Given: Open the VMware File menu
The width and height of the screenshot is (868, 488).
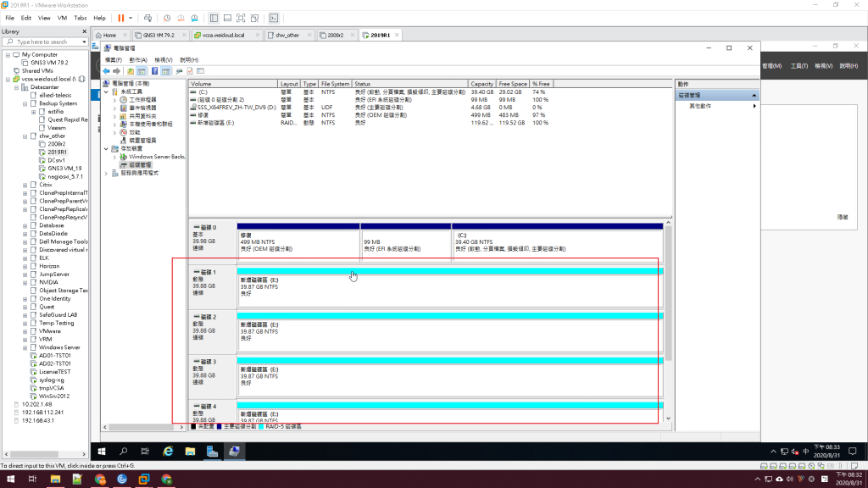Looking at the screenshot, I should click(x=9, y=19).
